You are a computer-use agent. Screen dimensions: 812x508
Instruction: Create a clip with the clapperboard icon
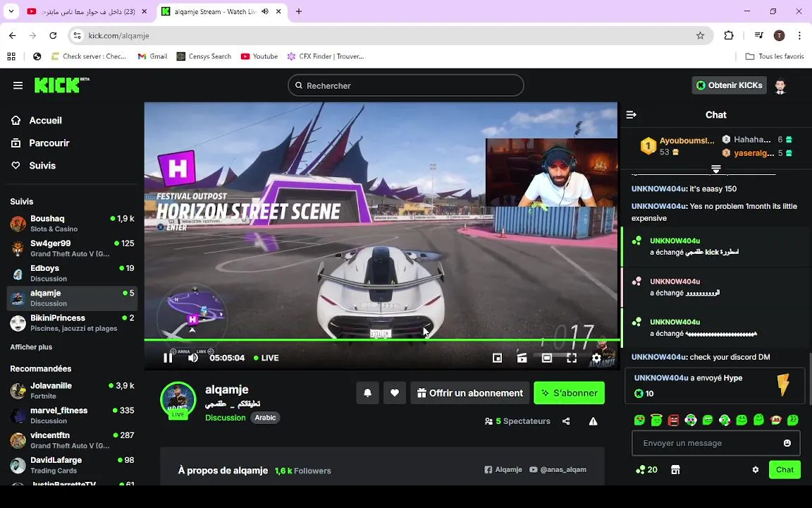522,358
